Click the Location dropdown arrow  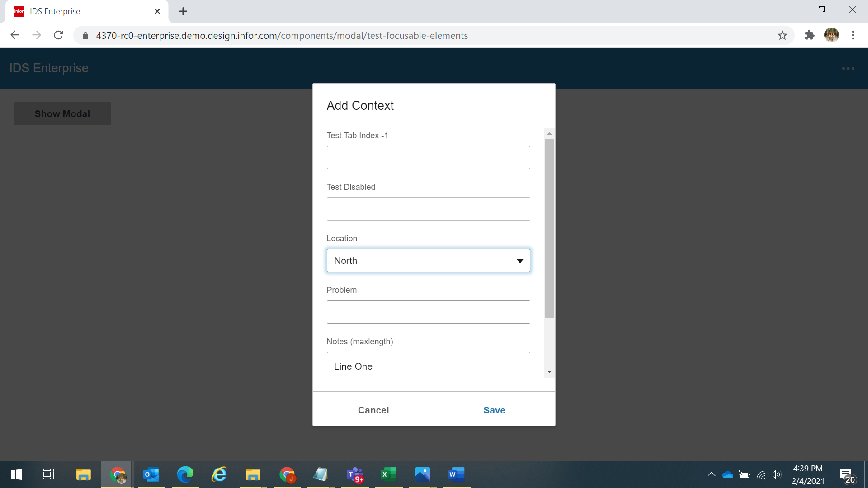(x=520, y=261)
